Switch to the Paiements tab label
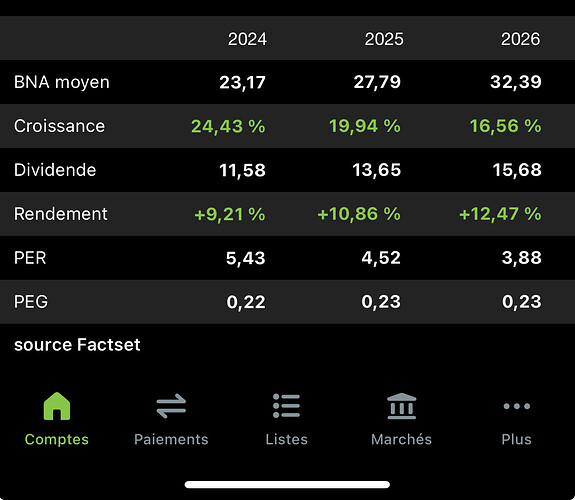The width and height of the screenshot is (575, 500). coord(171,439)
